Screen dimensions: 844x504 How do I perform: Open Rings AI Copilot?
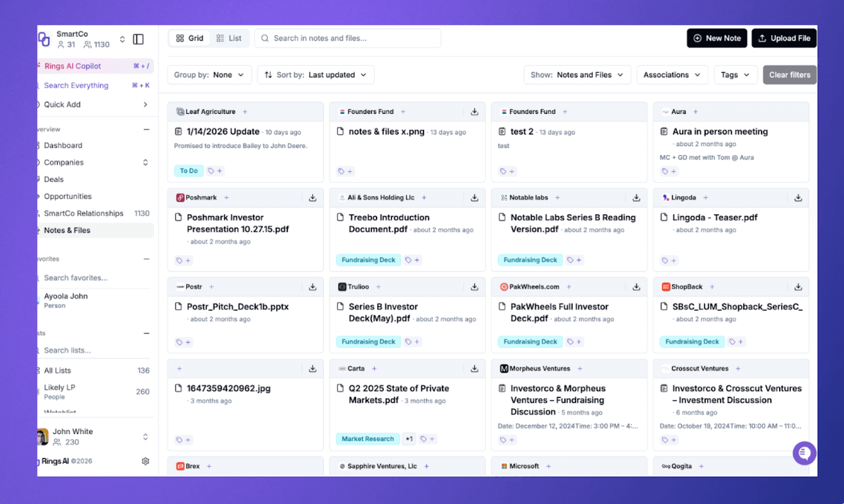pos(95,66)
